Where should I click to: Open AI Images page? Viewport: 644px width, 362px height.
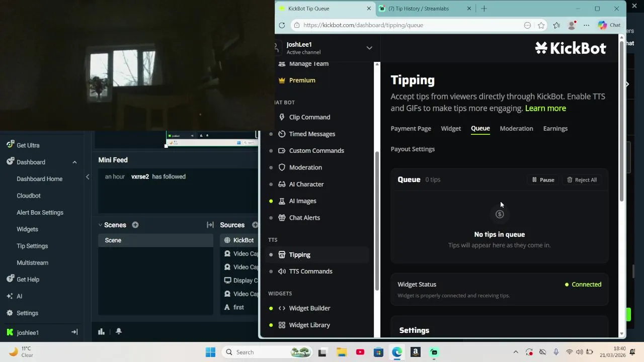(302, 201)
